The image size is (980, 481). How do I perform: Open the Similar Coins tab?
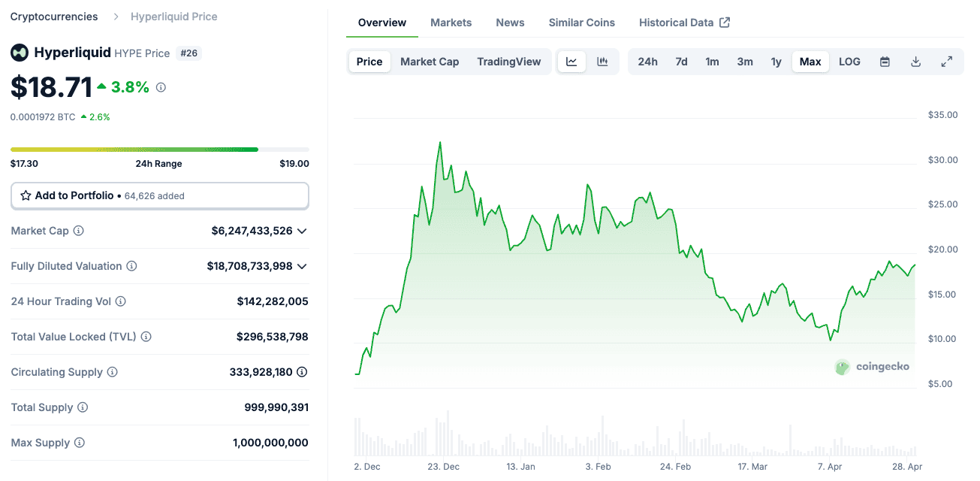(x=581, y=23)
